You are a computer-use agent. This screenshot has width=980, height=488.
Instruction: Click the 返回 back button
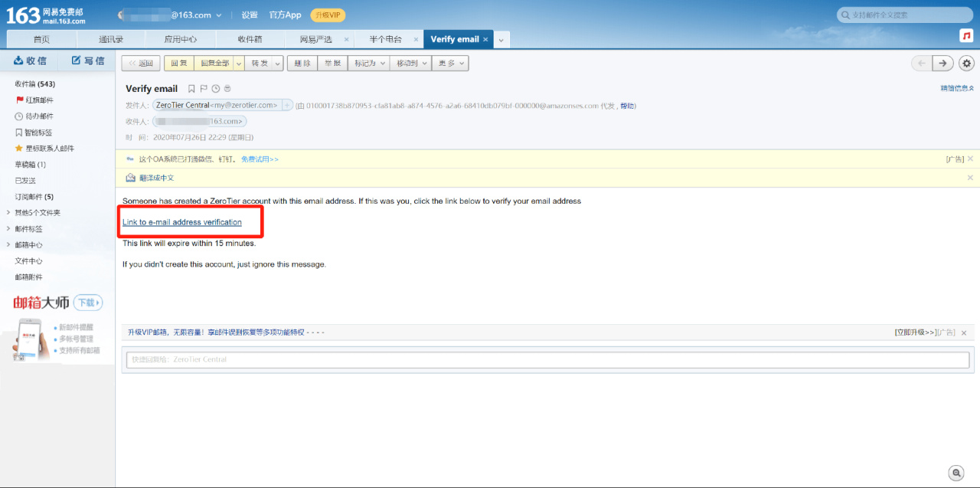141,64
